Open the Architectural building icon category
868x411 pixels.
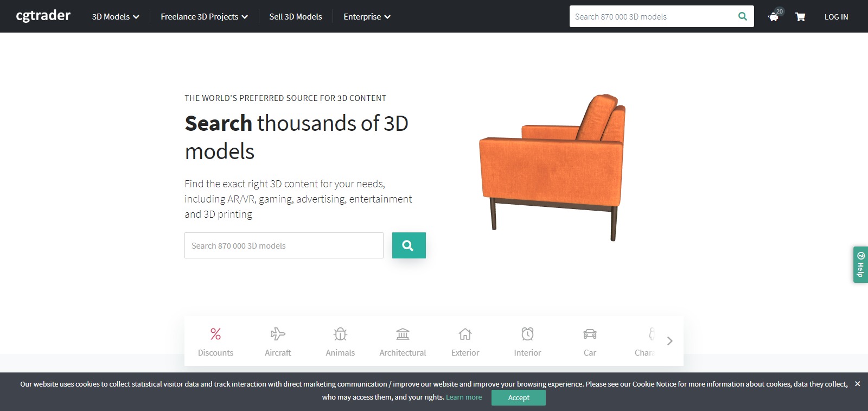coord(403,334)
